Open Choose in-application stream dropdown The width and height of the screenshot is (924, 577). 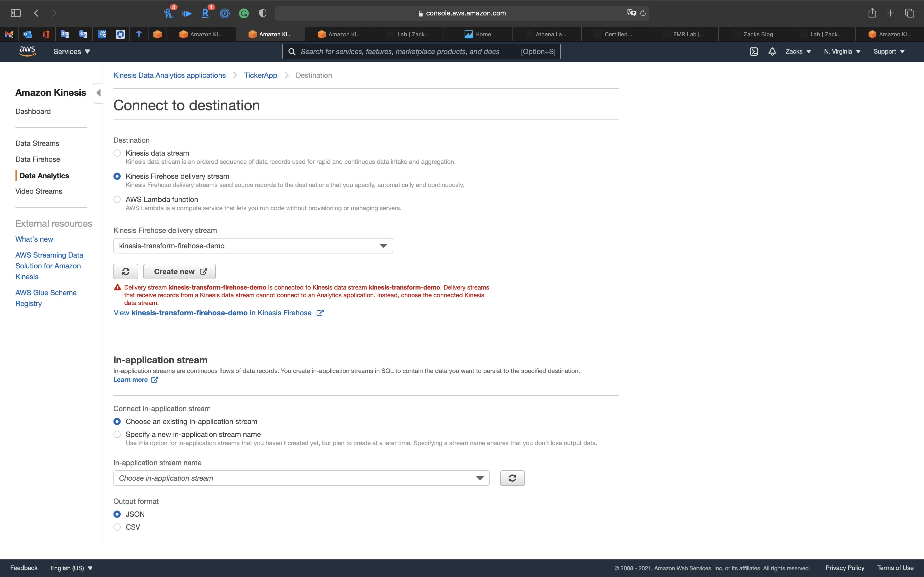pyautogui.click(x=301, y=478)
